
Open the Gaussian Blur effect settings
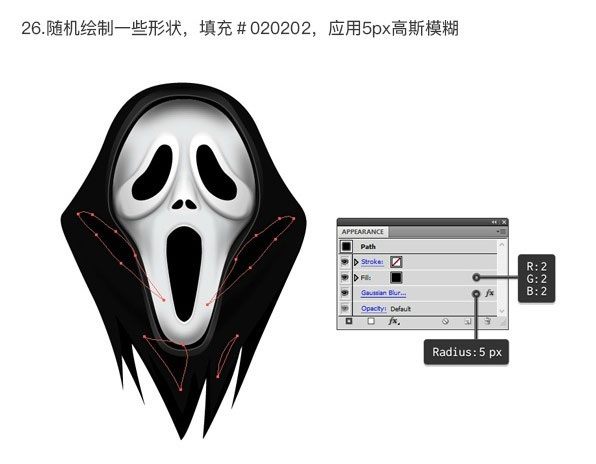(384, 293)
